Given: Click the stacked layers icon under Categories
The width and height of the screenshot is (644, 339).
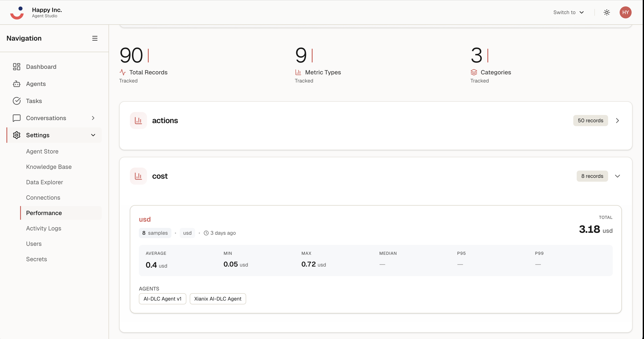Looking at the screenshot, I should coord(474,72).
